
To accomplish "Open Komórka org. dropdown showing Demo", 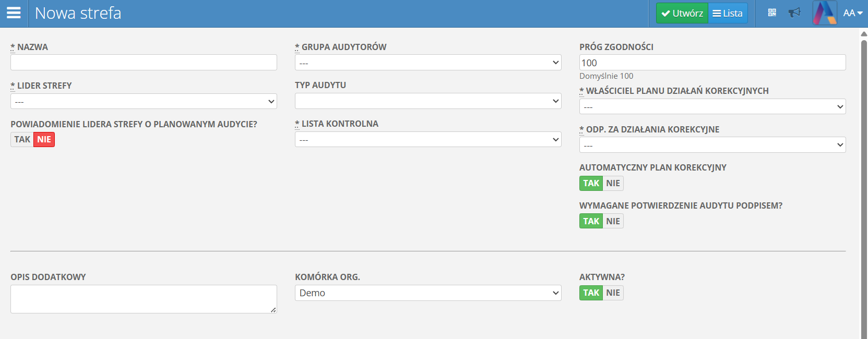I will (428, 293).
